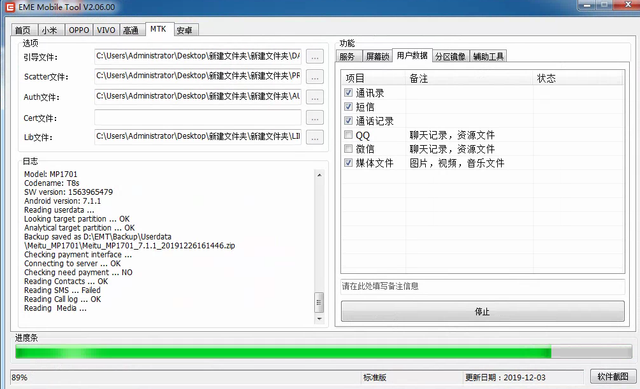Switch to the 小米 tab
The width and height of the screenshot is (640, 389).
[x=51, y=30]
